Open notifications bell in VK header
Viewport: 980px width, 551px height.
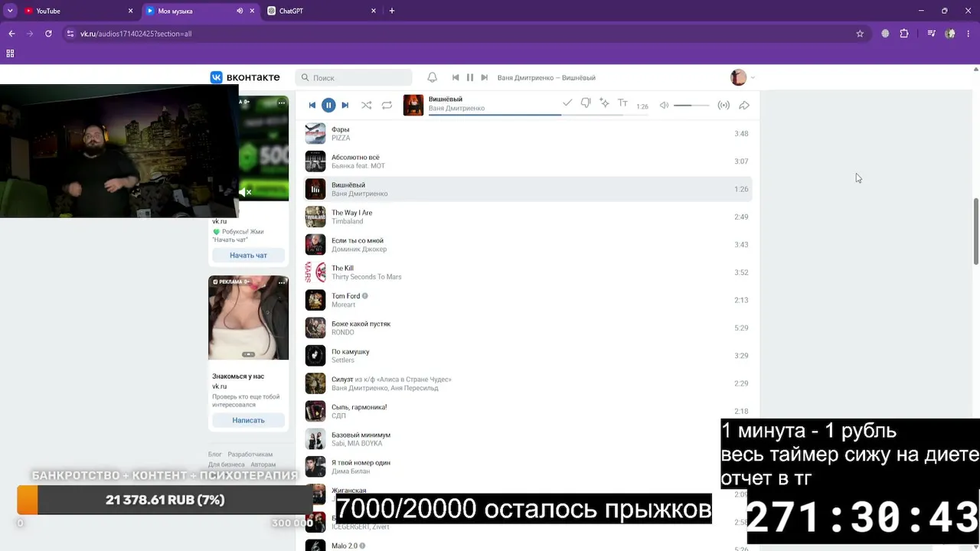pos(432,77)
